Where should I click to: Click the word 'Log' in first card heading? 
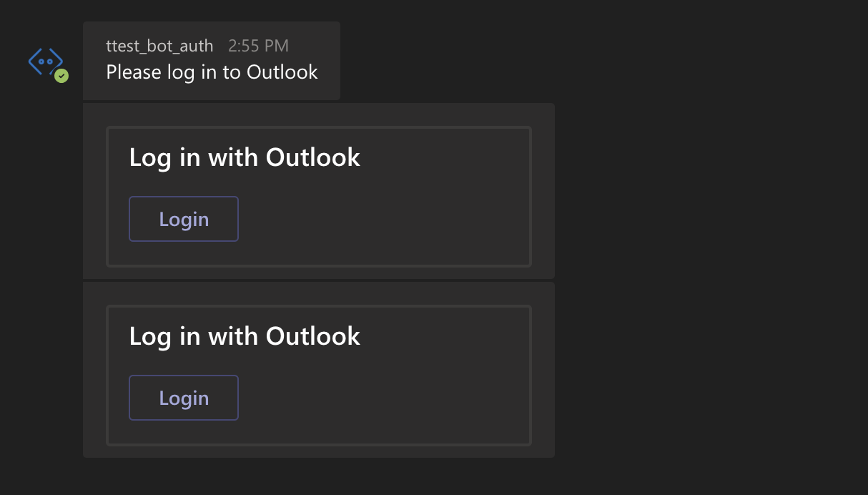tap(150, 158)
